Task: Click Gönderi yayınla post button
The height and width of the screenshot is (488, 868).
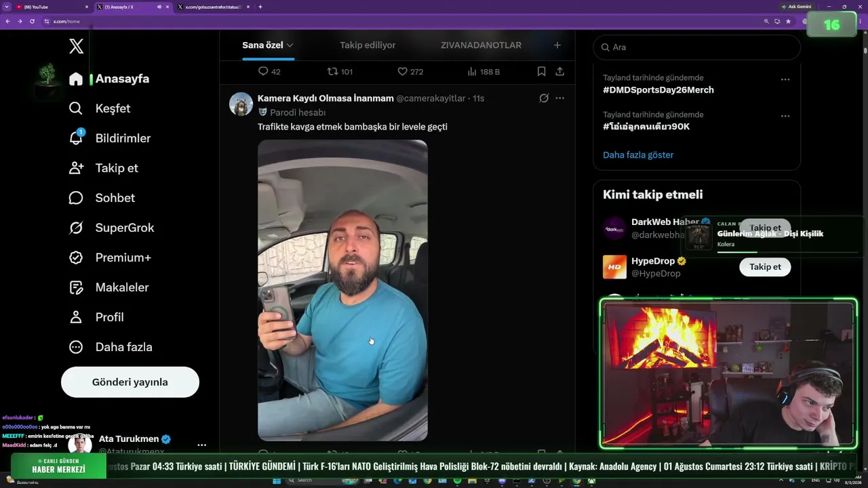Action: 130,382
